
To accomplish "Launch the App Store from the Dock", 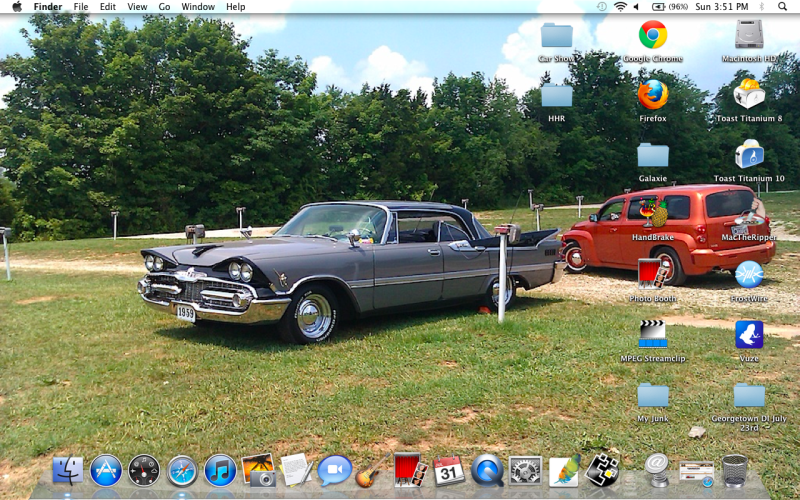I will tap(106, 470).
